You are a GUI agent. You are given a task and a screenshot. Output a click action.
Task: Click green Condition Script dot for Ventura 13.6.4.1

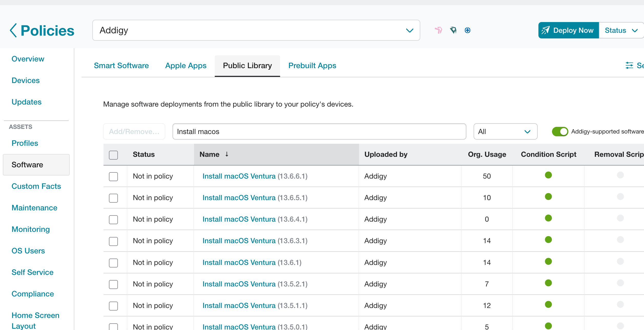tap(548, 218)
